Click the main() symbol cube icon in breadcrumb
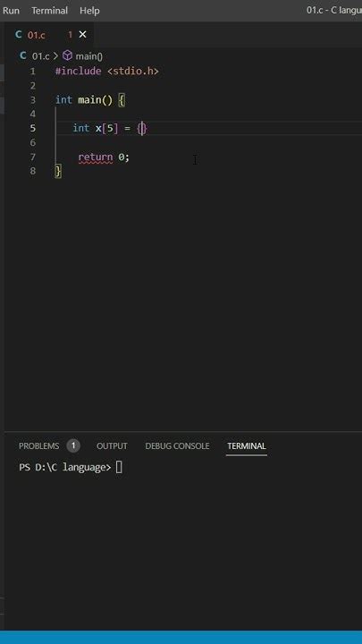Image resolution: width=362 pixels, height=644 pixels. (x=67, y=55)
